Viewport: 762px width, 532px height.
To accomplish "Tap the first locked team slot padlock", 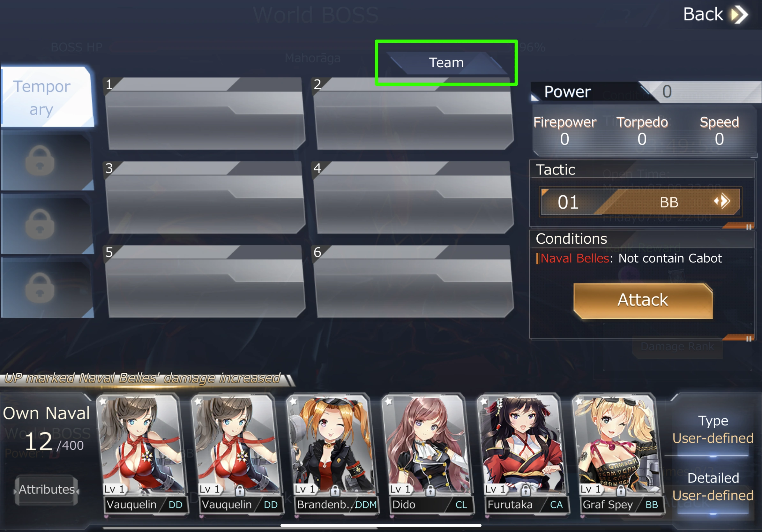I will pyautogui.click(x=40, y=160).
